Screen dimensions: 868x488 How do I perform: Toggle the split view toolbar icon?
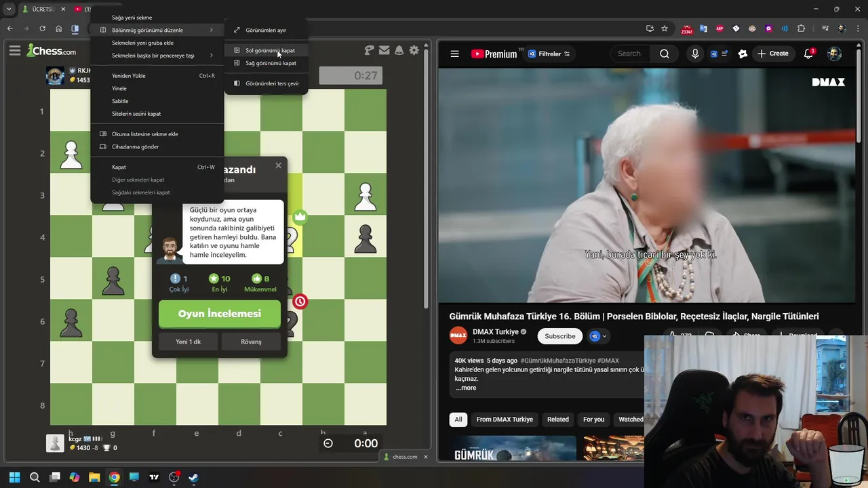point(75,28)
